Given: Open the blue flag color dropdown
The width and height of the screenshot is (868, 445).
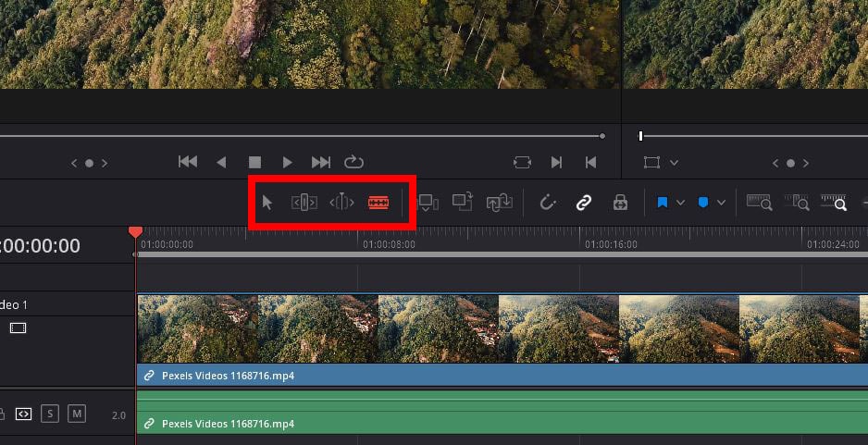Looking at the screenshot, I should coord(680,203).
